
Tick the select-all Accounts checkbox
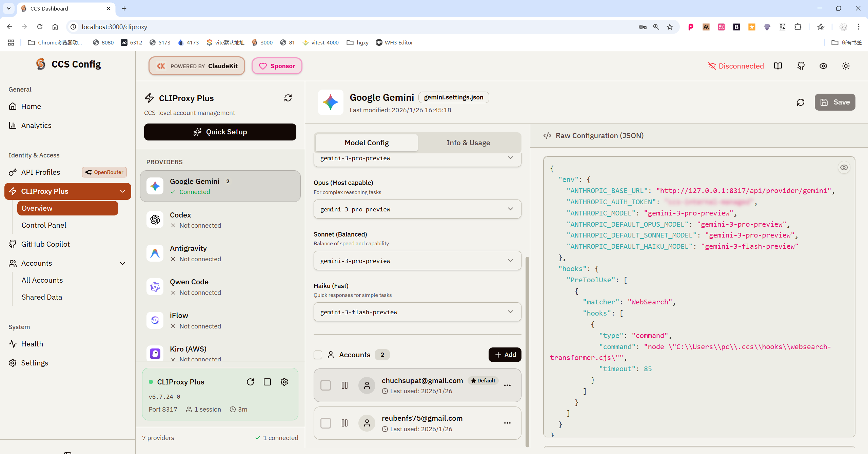click(318, 355)
